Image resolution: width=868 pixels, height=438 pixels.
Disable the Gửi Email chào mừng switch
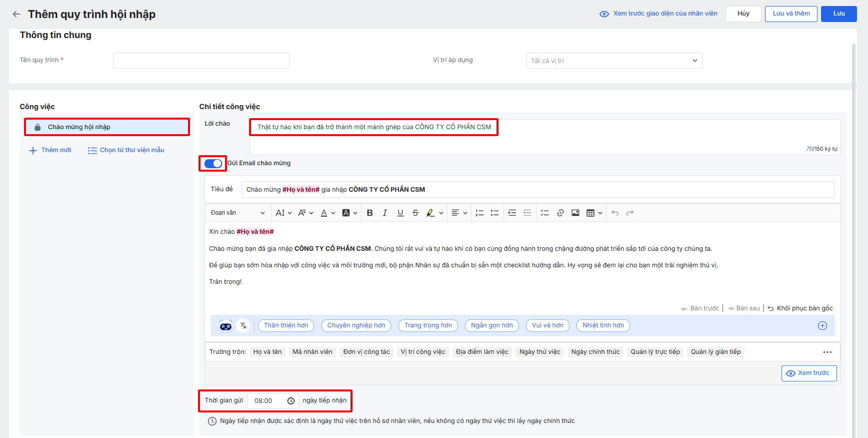click(213, 164)
